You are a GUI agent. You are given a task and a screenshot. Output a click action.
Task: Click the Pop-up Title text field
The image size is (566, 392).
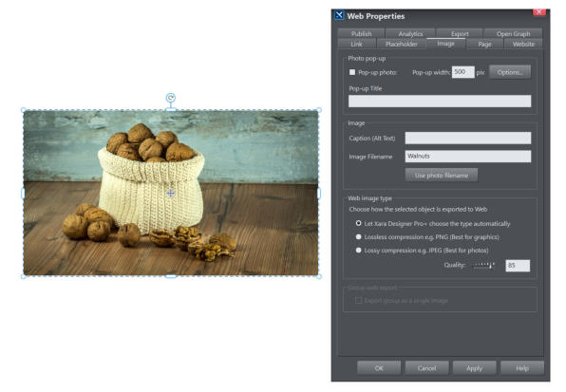pyautogui.click(x=440, y=101)
